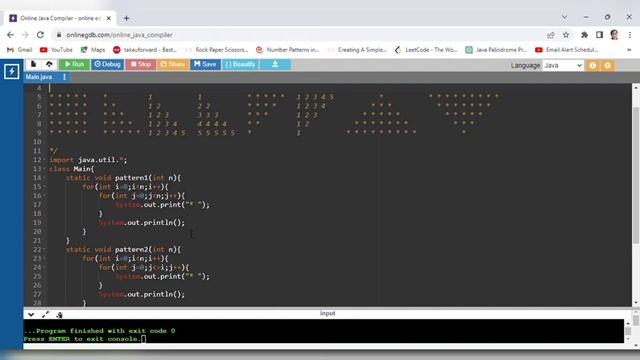This screenshot has height=360, width=640.
Task: Select the Main.java file tab
Action: [39, 77]
